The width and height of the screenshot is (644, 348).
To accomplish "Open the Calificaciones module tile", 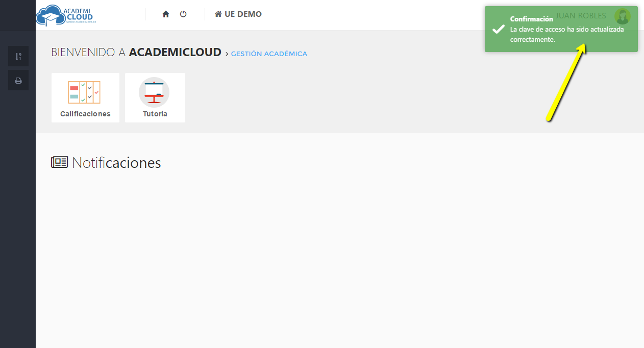I will (85, 97).
